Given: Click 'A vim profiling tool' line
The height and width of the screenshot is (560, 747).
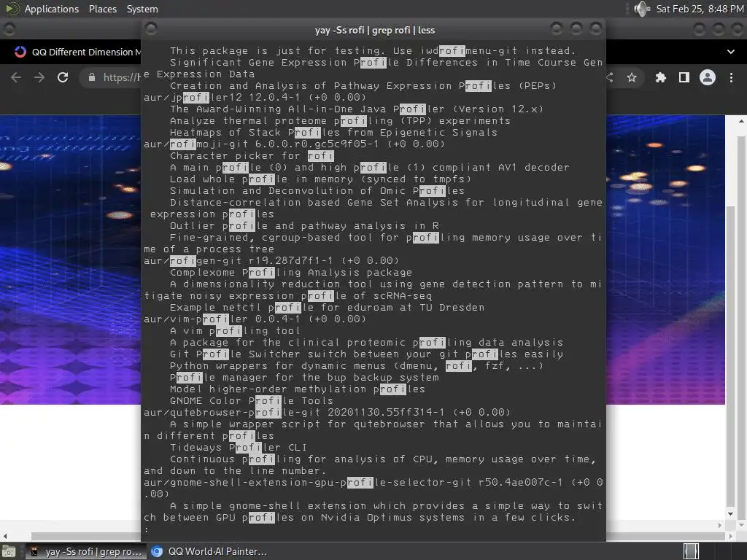Looking at the screenshot, I should 235,331.
